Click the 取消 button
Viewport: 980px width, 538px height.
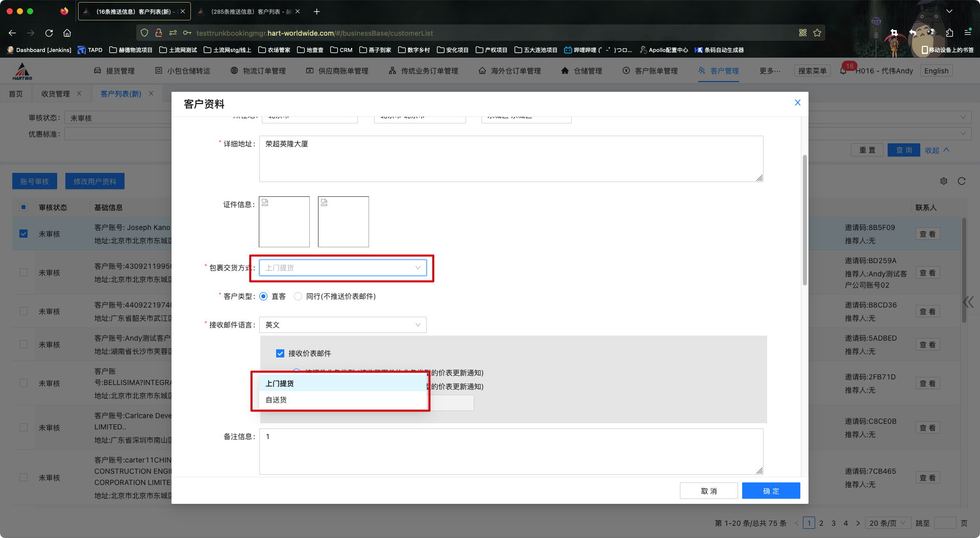(x=708, y=491)
